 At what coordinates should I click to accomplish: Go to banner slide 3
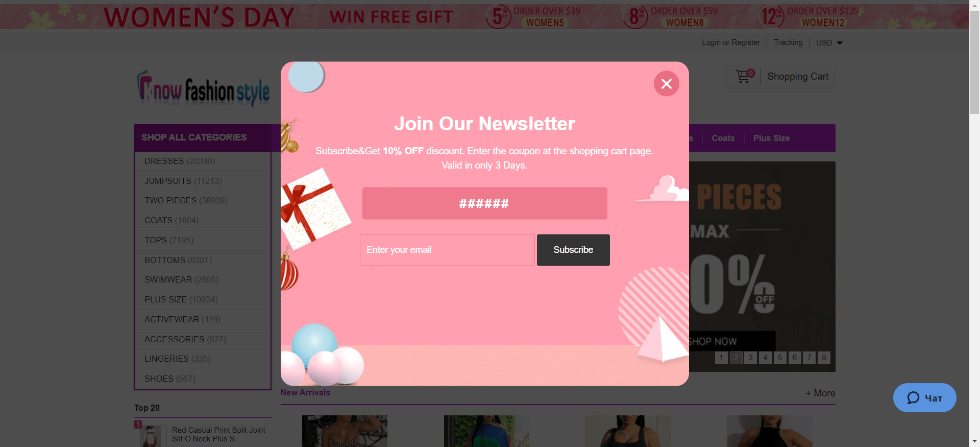tap(750, 358)
